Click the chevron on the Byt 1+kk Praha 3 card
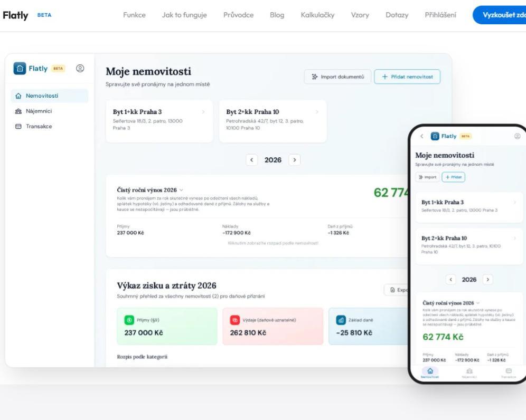The width and height of the screenshot is (526, 420). click(x=203, y=112)
